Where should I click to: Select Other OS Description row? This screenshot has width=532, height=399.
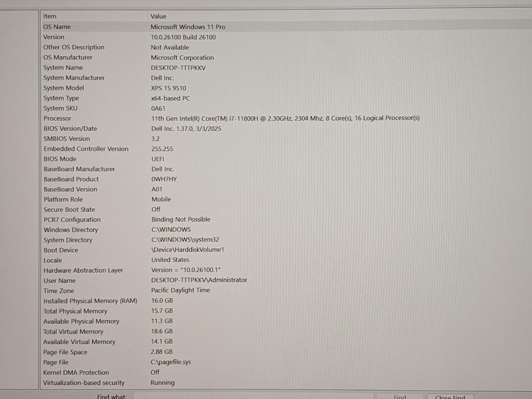pyautogui.click(x=286, y=47)
